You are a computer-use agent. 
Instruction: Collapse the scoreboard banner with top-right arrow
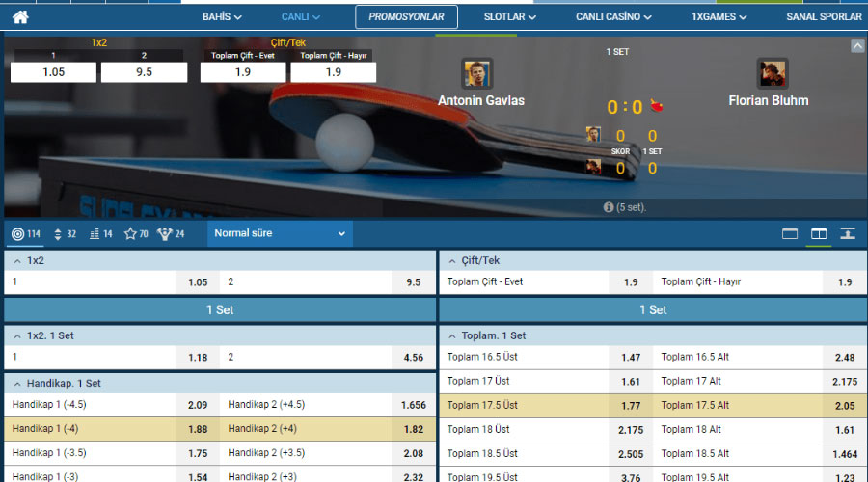point(856,45)
